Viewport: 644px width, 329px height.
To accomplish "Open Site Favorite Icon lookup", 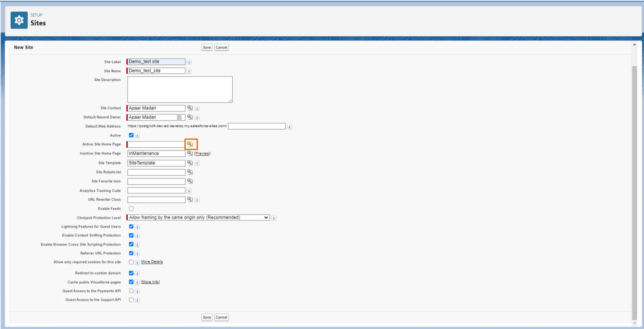I will [190, 181].
